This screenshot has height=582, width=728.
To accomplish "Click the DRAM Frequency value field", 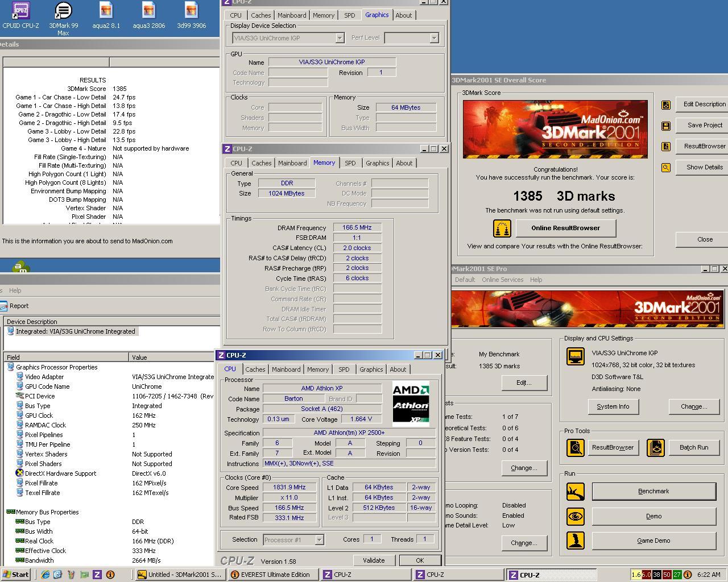I will [x=357, y=227].
